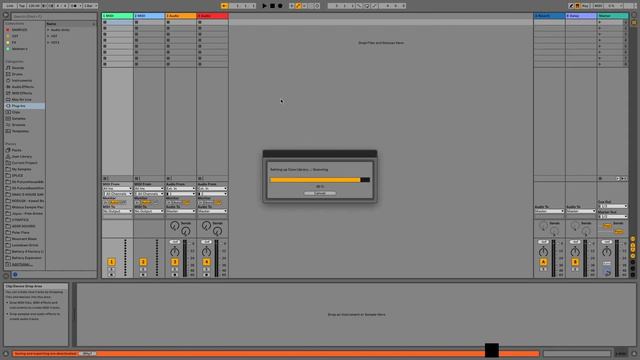Select the 4 Audio track header

click(212, 16)
